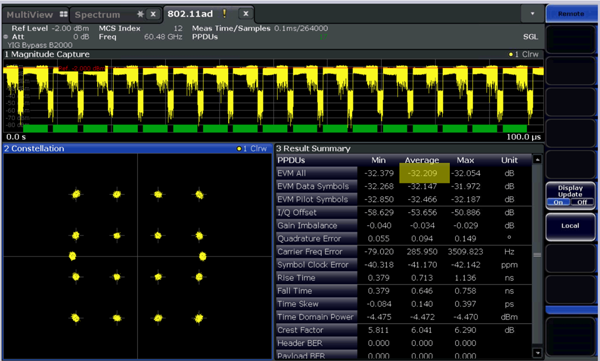This screenshot has height=361, width=600.
Task: Switch to the MultiView tab
Action: coord(36,15)
